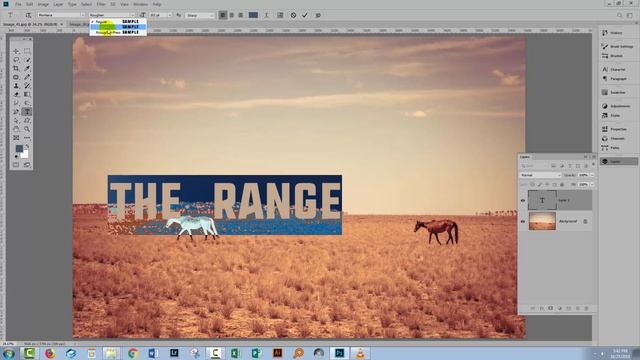The width and height of the screenshot is (640, 360).
Task: Select the Crop tool
Action: [16, 68]
